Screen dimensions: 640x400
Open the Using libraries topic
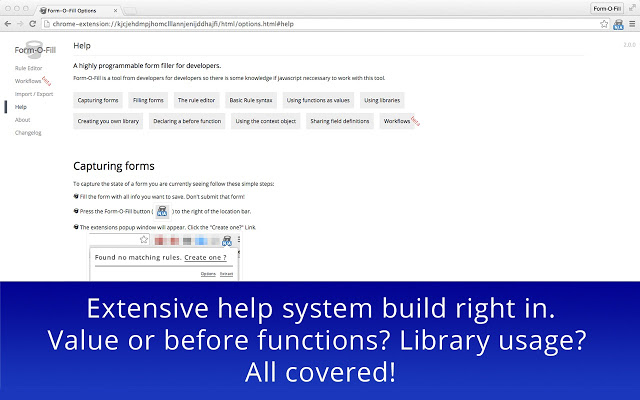pyautogui.click(x=382, y=100)
